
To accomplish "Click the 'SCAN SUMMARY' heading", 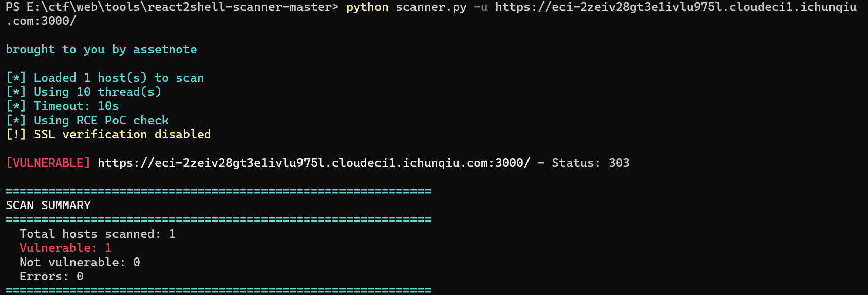I will [x=48, y=205].
